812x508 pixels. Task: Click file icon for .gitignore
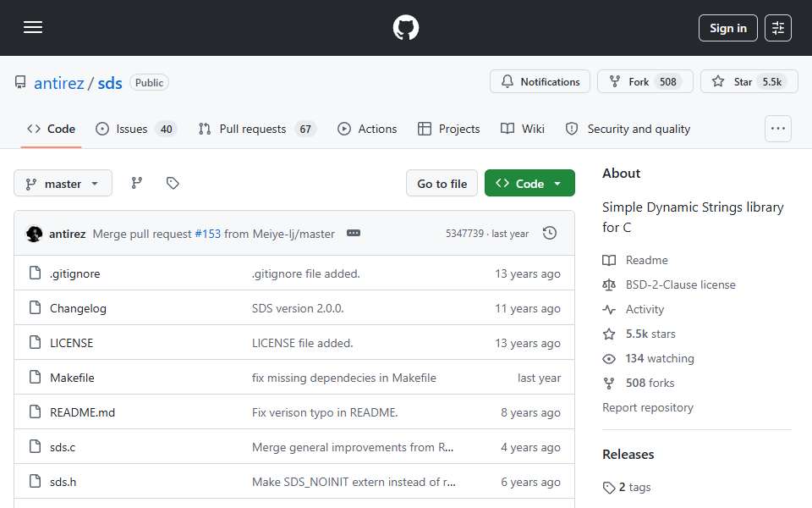[x=35, y=273]
